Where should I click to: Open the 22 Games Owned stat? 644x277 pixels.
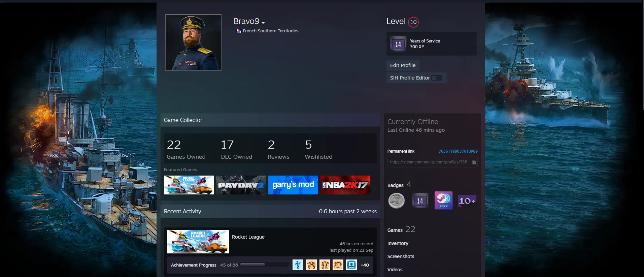pyautogui.click(x=186, y=149)
